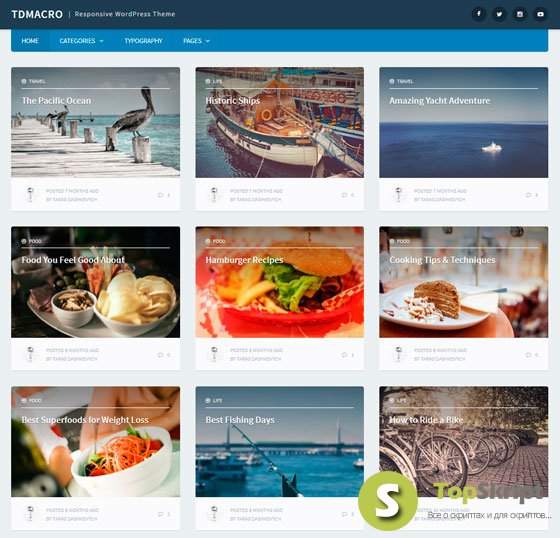Click Travel category icon on Amazing Yacht Adventure
560x538 pixels.
(x=391, y=81)
